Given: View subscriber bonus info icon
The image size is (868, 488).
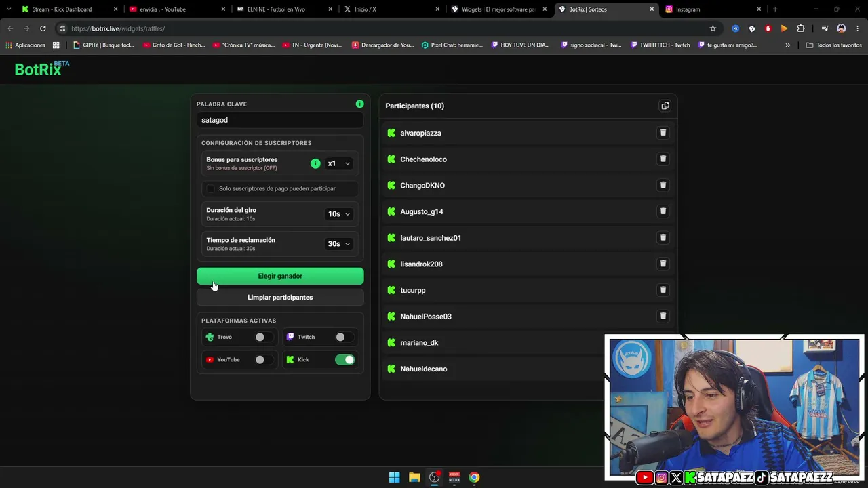Looking at the screenshot, I should pyautogui.click(x=315, y=163).
